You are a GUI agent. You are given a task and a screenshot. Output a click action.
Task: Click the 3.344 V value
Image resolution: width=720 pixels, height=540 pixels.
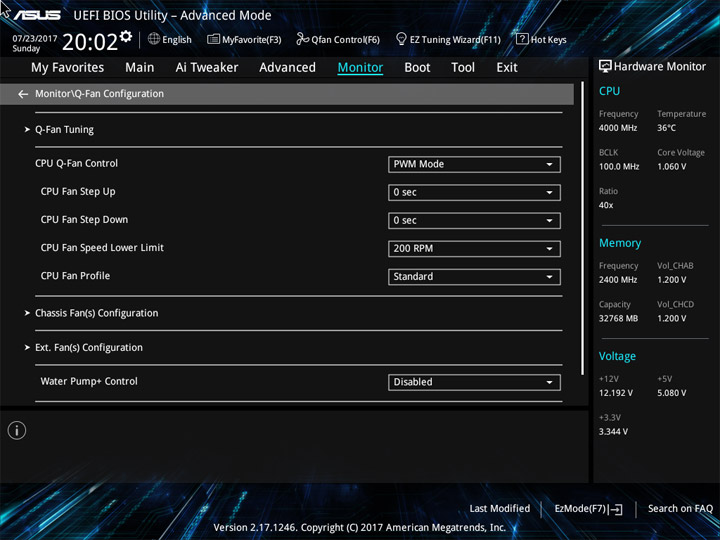coord(613,432)
